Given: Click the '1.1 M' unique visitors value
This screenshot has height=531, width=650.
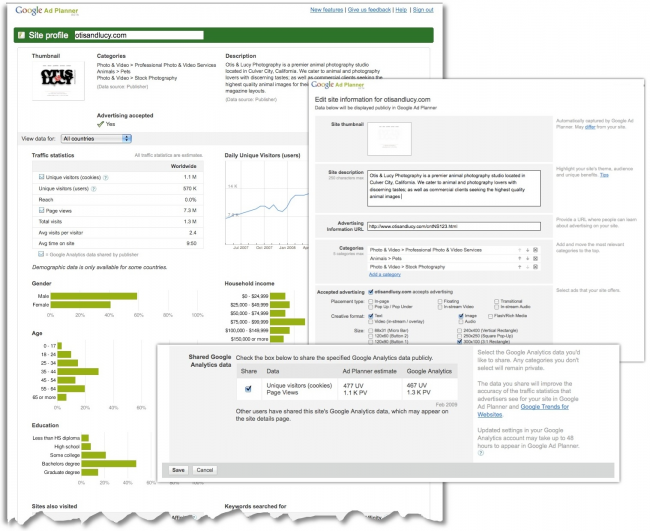Looking at the screenshot, I should [190, 177].
